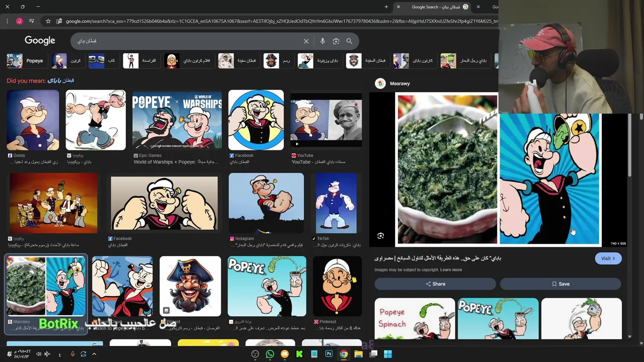Open the Popeye Spinach related image

pyautogui.click(x=415, y=319)
